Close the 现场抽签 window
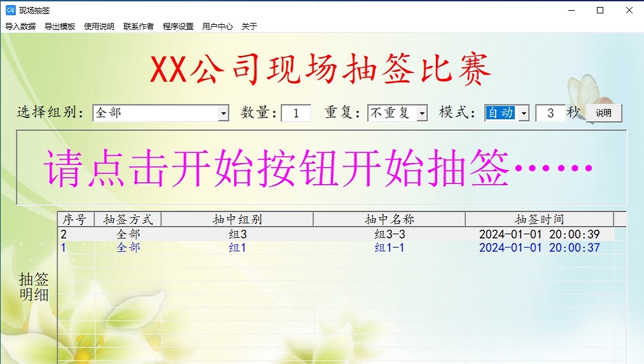644x364 pixels. coord(629,10)
